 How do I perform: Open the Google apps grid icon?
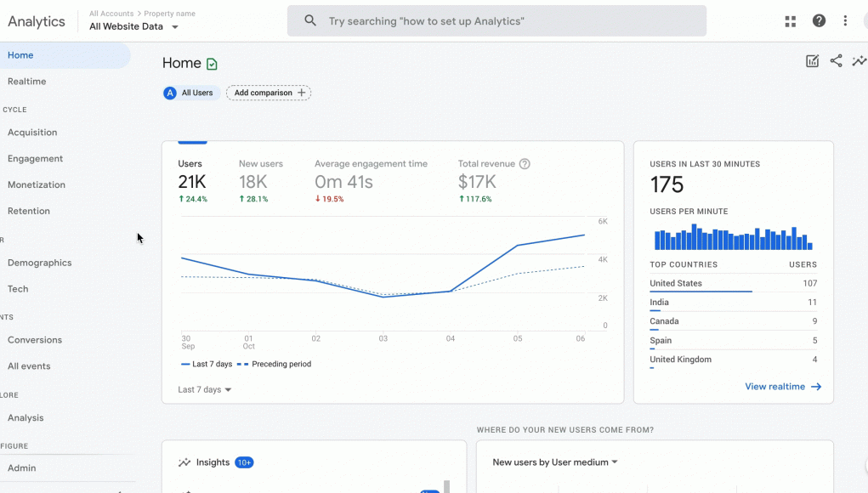(790, 21)
